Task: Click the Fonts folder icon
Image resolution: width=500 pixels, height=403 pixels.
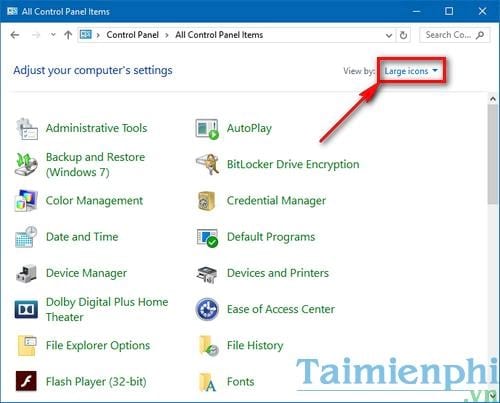Action: [208, 382]
